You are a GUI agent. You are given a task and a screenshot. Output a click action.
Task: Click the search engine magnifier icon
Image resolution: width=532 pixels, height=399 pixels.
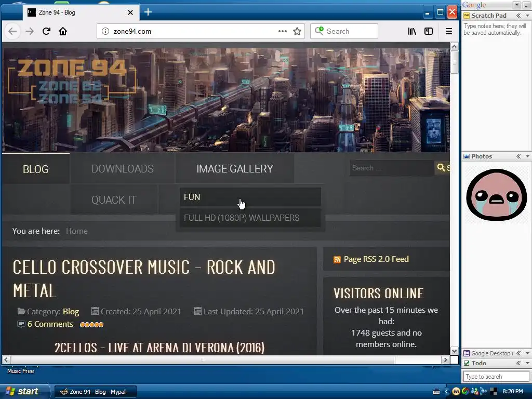pyautogui.click(x=319, y=31)
